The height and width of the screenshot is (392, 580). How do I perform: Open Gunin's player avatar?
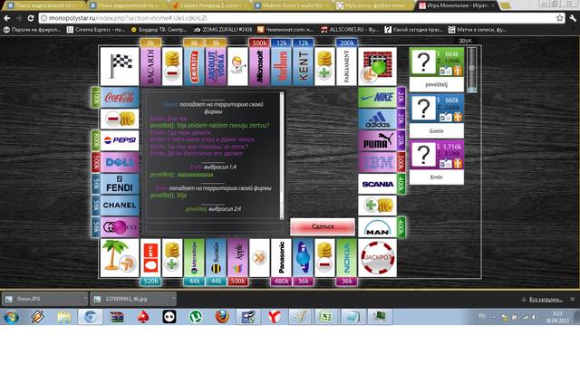pos(423,109)
